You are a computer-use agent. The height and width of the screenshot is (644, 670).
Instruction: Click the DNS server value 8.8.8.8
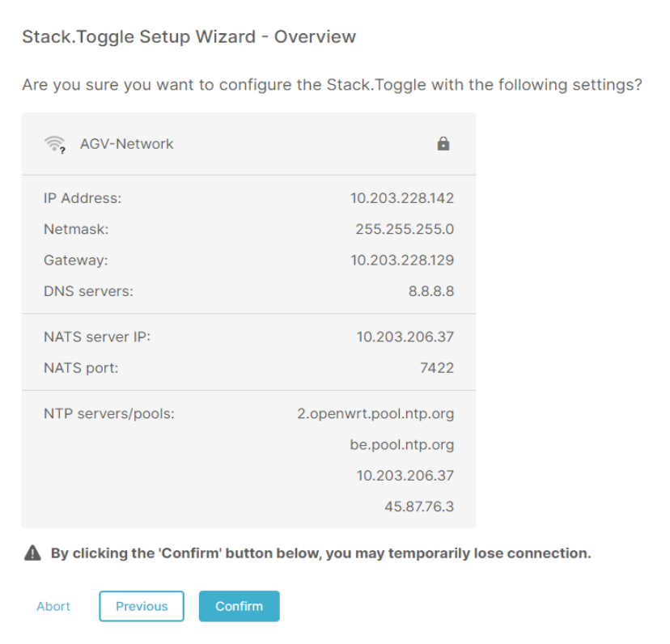(430, 291)
